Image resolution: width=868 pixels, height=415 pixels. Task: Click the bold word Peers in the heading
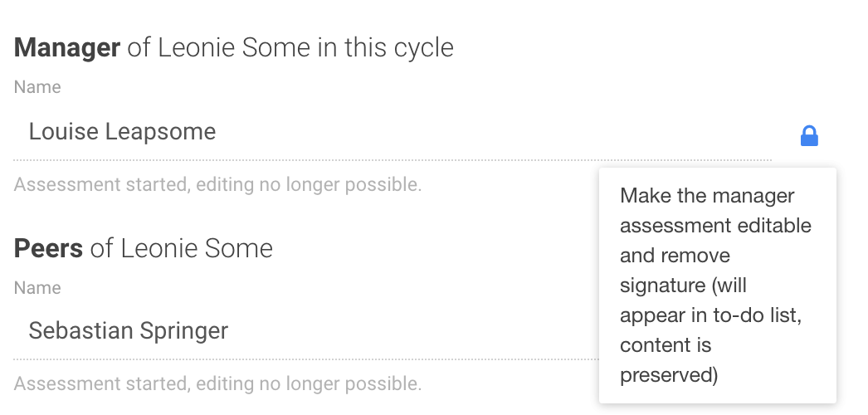[48, 248]
